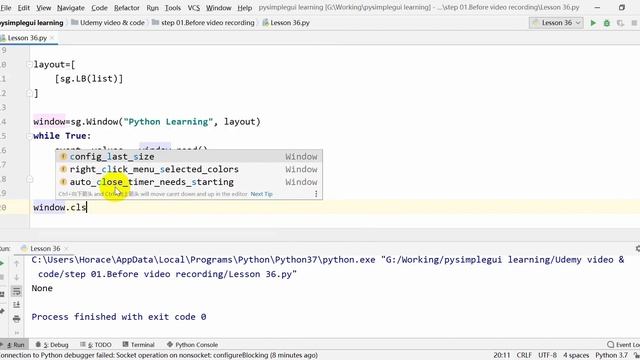Close the Lesson 36.py editor tab

(52, 38)
